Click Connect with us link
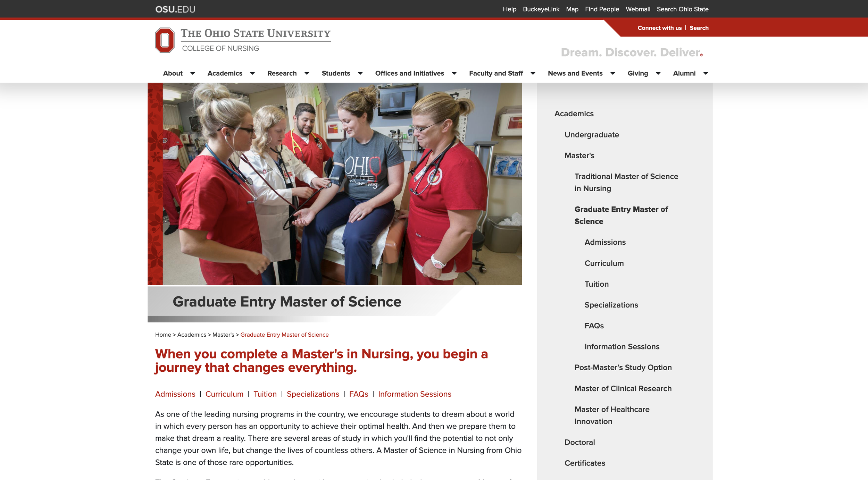Viewport: 868px width, 480px height. [x=659, y=28]
